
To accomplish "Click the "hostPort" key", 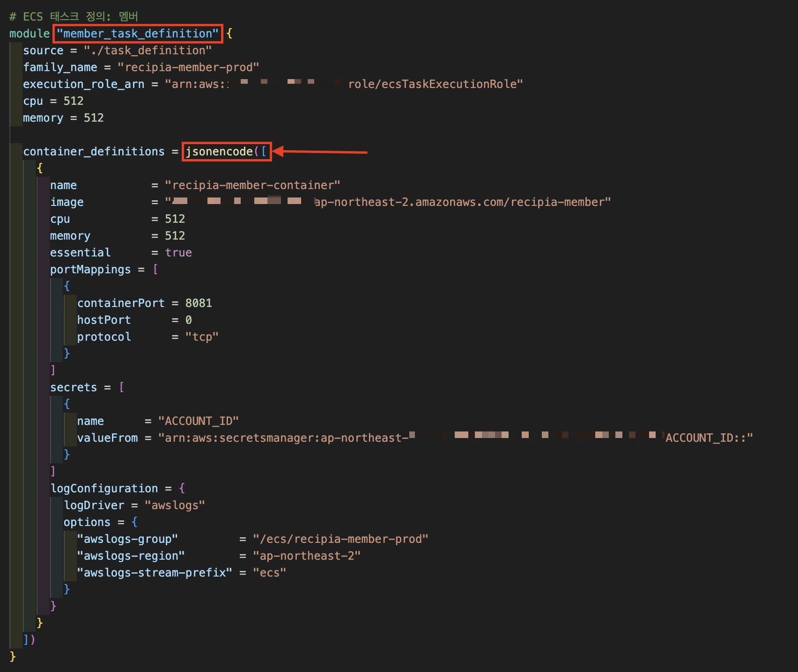I will click(104, 320).
